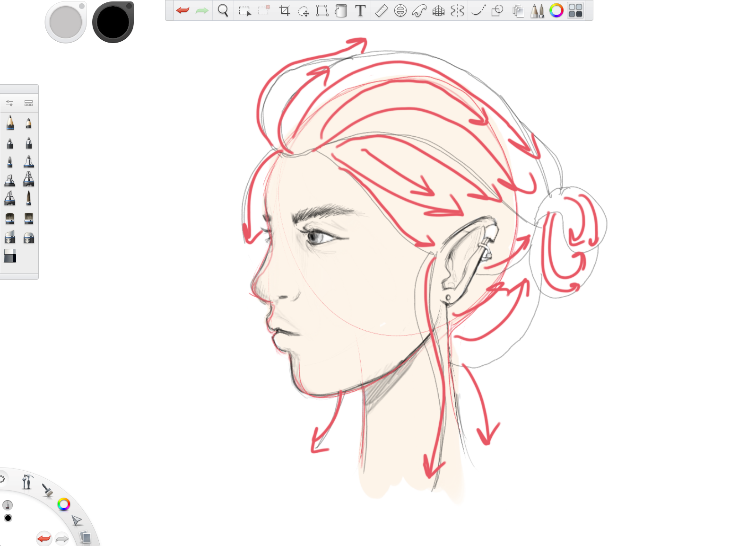Choose the Airbrush in brush palette
Screen dimensions: 756x546
tap(10, 142)
